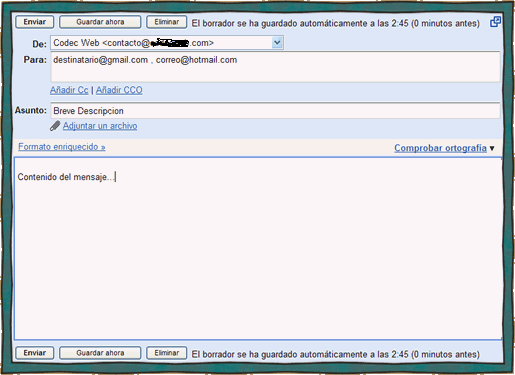Open the spell check language arrow
515x375 pixels.
(492, 148)
